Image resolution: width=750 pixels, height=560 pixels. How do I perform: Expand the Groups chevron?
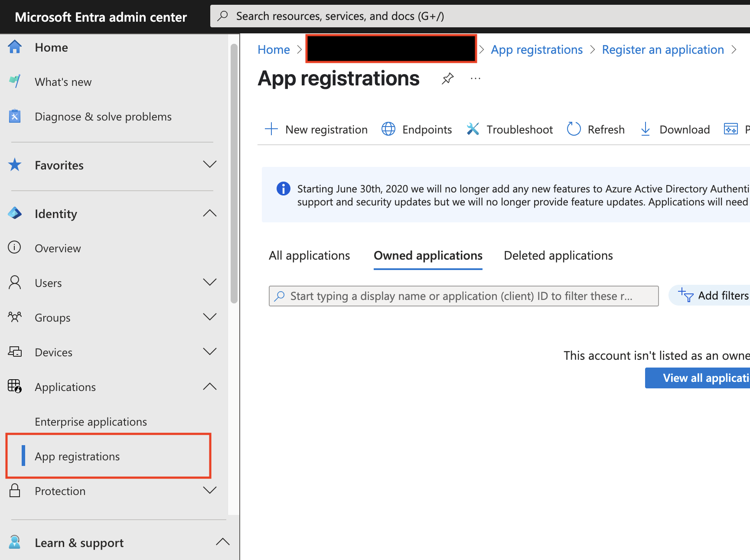[x=210, y=317]
